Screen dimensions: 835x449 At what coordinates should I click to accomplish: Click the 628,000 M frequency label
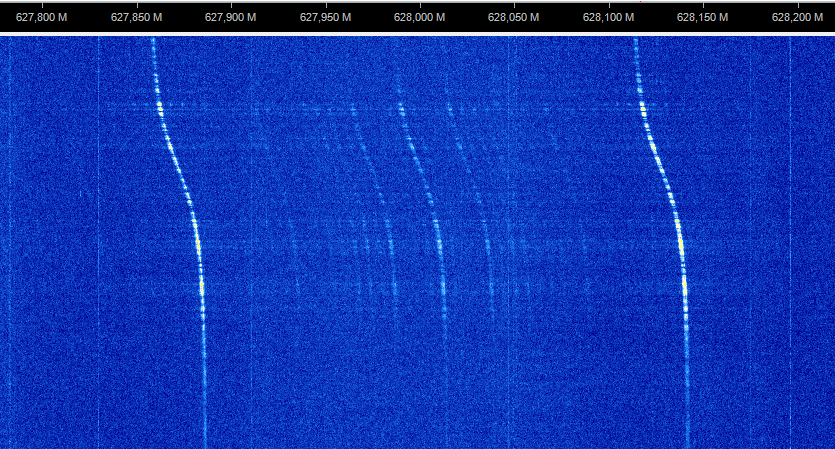(420, 18)
